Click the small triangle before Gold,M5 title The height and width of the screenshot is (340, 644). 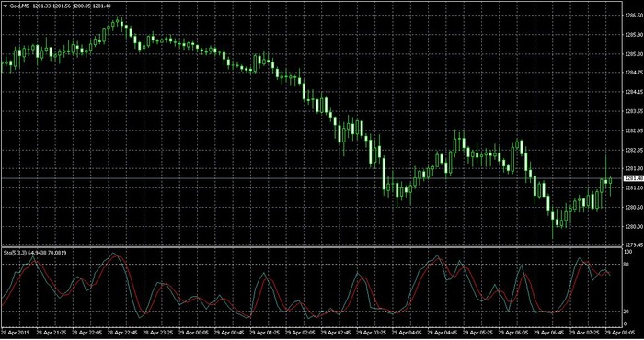click(x=5, y=6)
